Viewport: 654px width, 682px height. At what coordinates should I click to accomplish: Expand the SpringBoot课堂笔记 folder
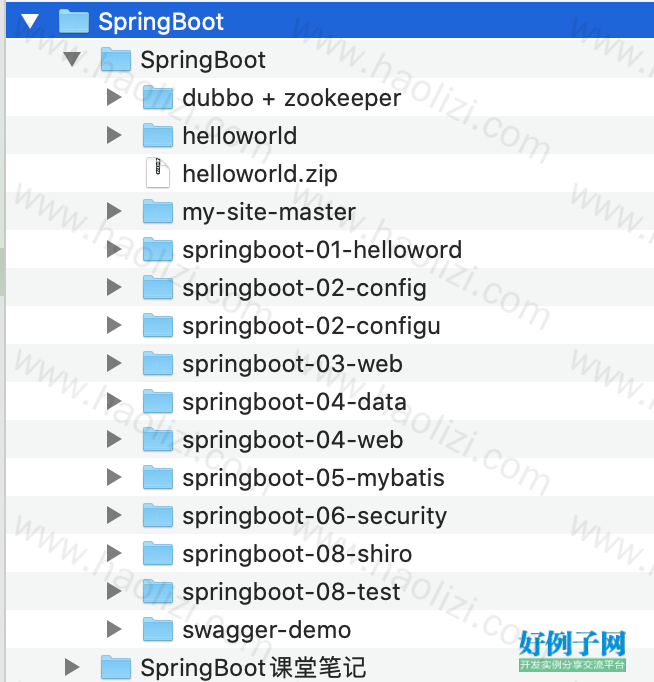(x=72, y=667)
